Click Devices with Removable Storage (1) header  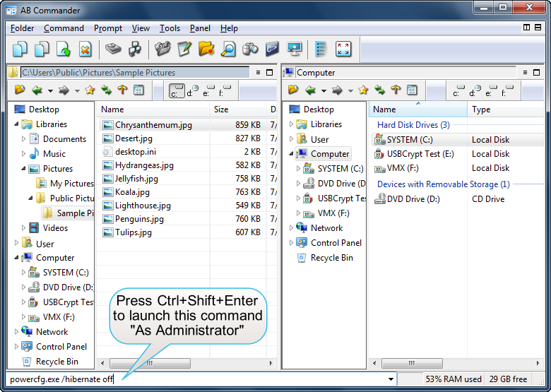pos(444,184)
